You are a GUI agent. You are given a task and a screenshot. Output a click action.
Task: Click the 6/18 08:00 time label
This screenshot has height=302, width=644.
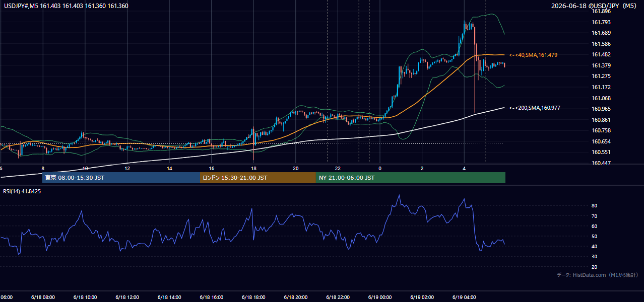coord(43,297)
